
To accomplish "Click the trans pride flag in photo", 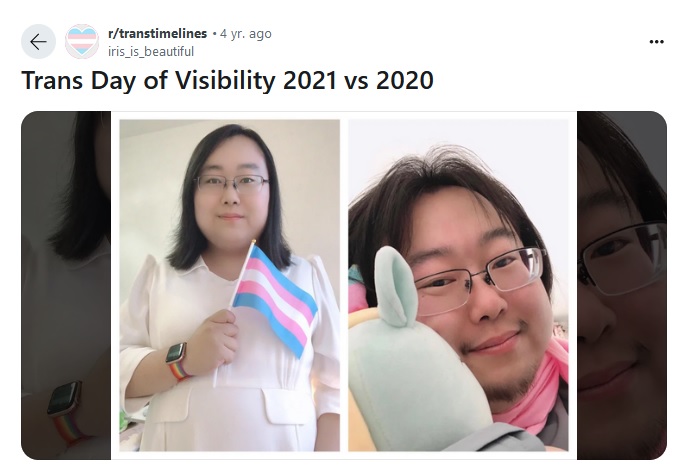I will click(275, 298).
